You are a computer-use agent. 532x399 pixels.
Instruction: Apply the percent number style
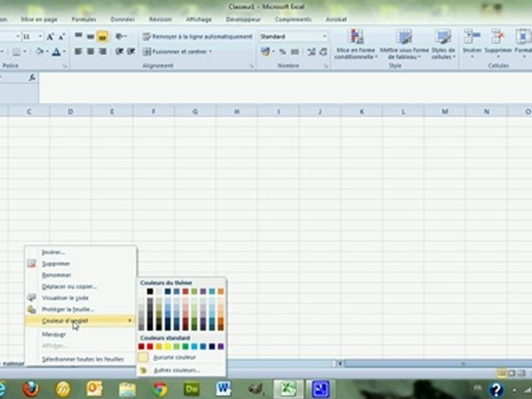point(282,52)
